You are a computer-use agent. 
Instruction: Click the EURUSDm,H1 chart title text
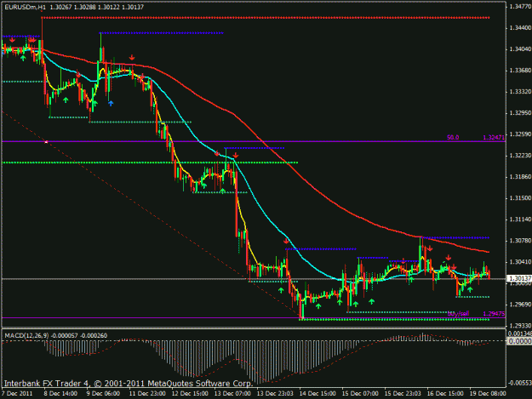[25, 7]
